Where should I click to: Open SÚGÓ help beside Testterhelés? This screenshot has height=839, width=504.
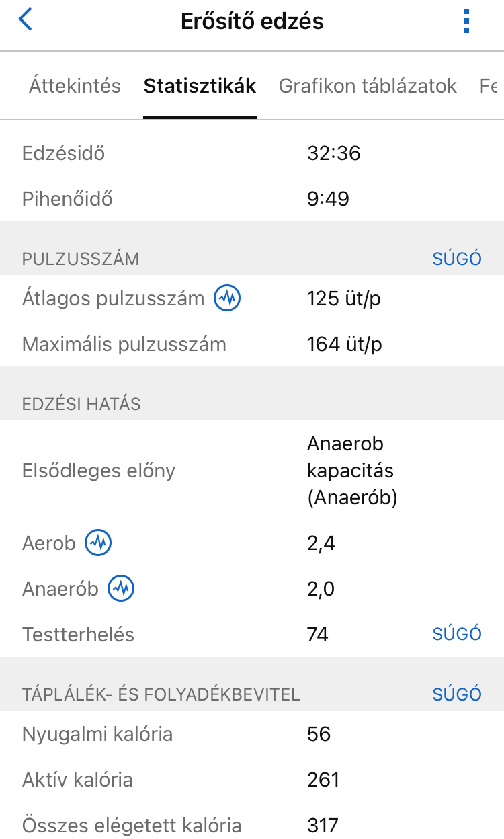pyautogui.click(x=457, y=634)
